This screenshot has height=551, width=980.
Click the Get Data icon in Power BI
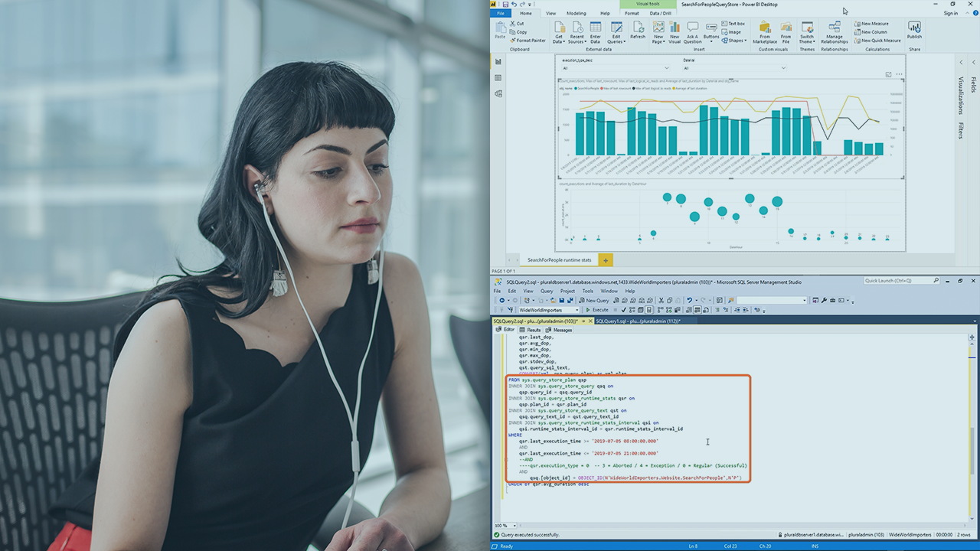559,31
